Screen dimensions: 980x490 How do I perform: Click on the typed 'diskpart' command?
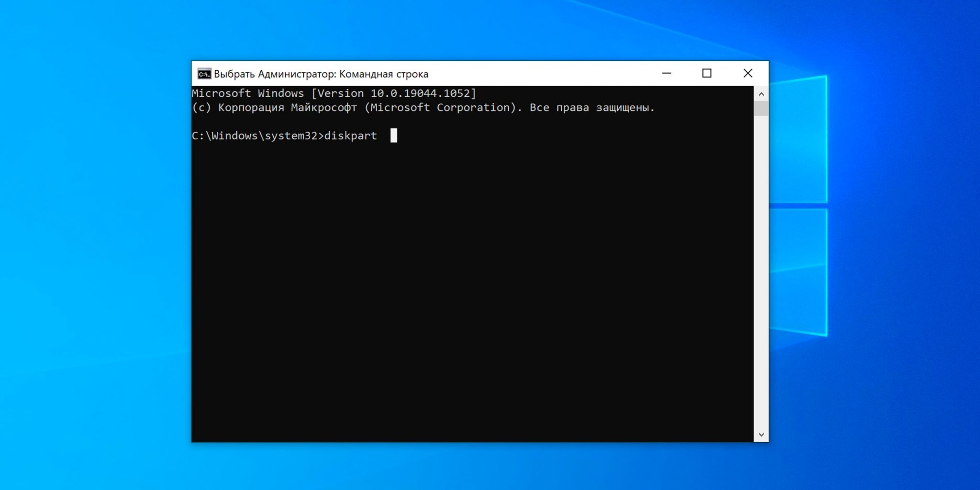point(350,136)
